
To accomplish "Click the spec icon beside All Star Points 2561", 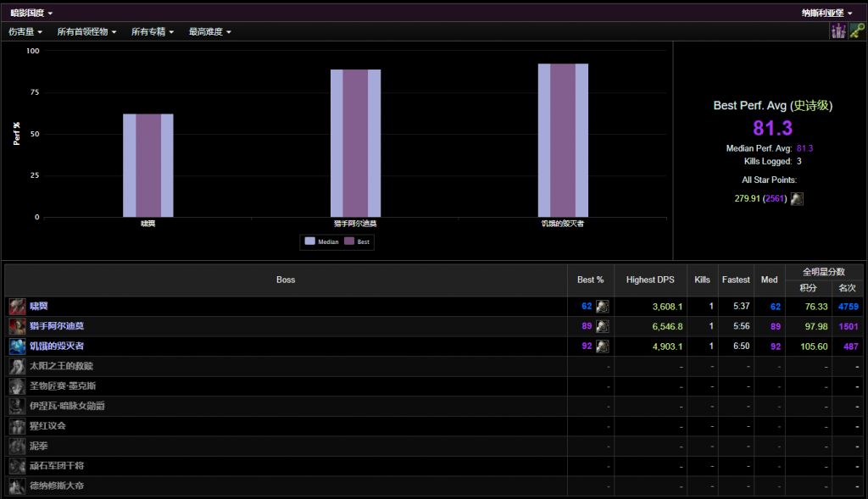I will pyautogui.click(x=797, y=199).
